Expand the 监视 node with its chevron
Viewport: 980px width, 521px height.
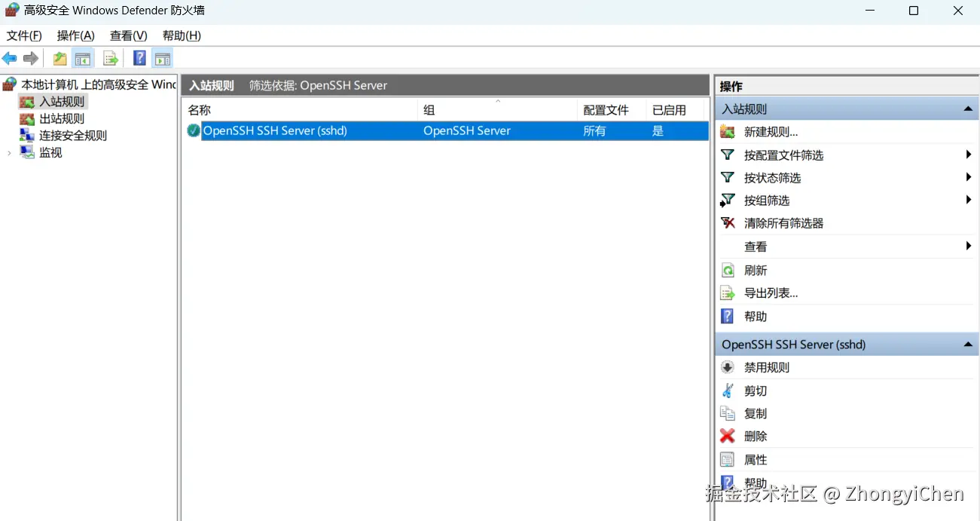(9, 153)
